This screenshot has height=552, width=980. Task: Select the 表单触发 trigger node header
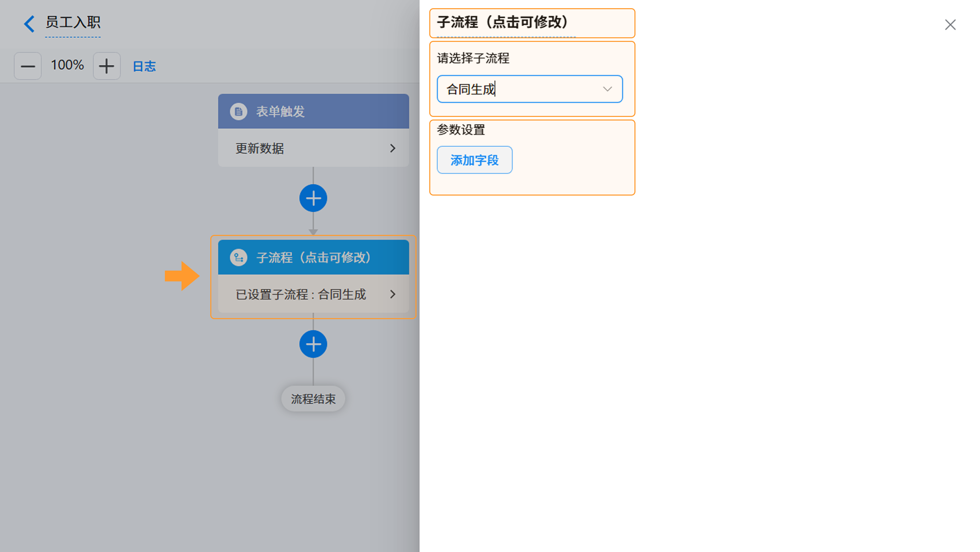[x=313, y=111]
